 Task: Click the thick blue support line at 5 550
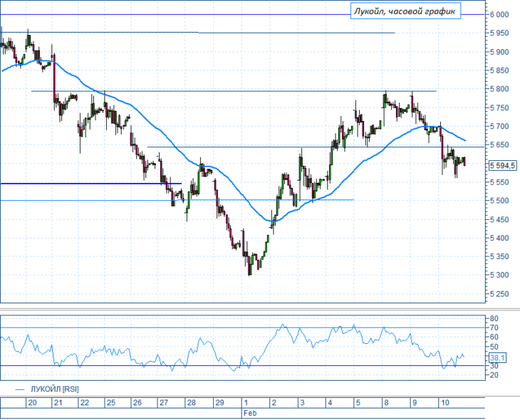91,184
